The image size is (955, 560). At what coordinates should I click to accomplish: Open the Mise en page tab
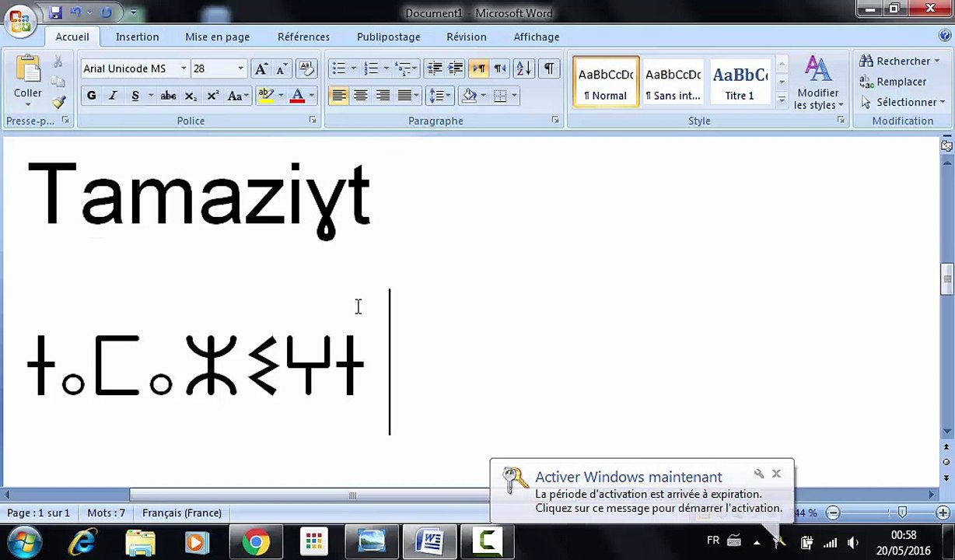218,37
